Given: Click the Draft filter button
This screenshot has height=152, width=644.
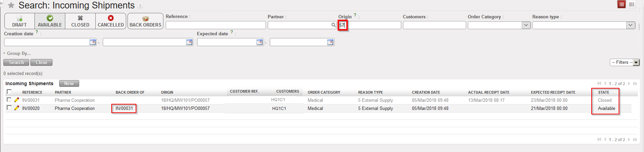Looking at the screenshot, I should tap(19, 21).
